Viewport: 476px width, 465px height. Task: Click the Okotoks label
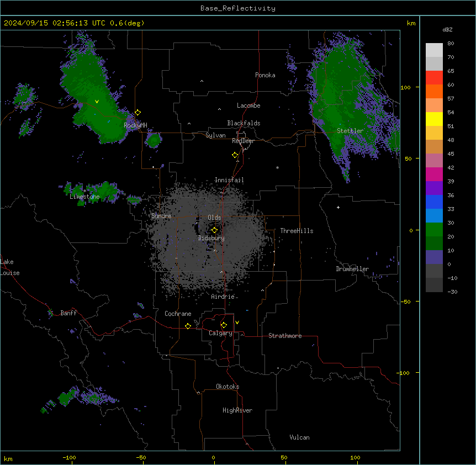228,387
